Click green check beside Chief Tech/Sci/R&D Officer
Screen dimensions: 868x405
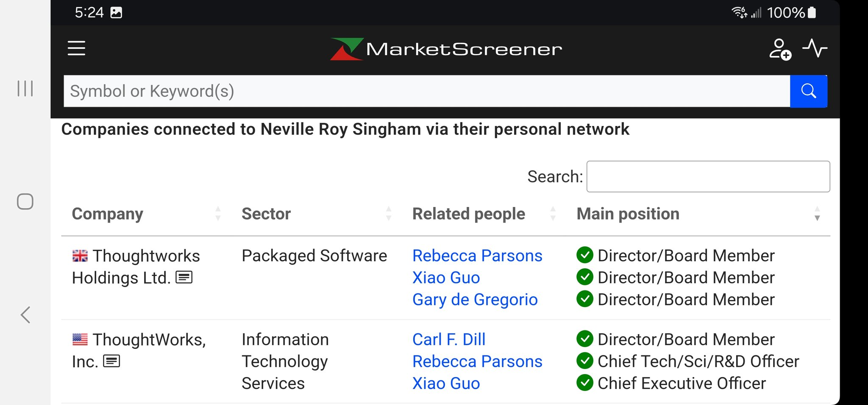click(585, 361)
